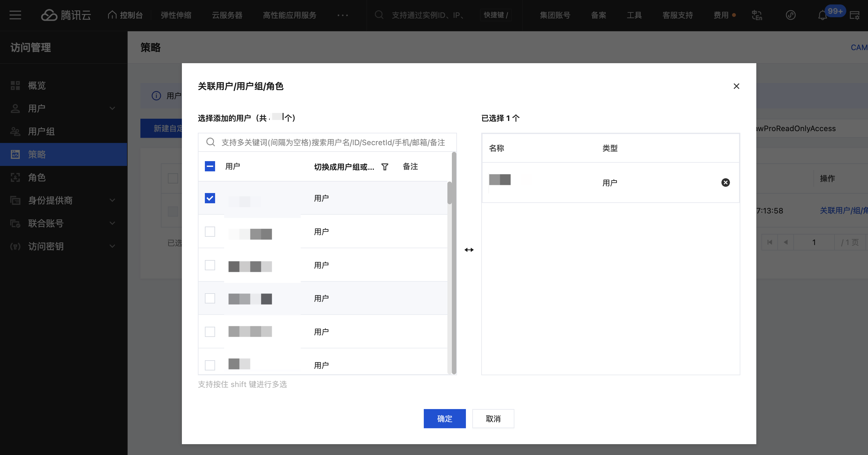Toggle the select-all checkbox in 用户 header
This screenshot has height=455, width=868.
pyautogui.click(x=210, y=166)
